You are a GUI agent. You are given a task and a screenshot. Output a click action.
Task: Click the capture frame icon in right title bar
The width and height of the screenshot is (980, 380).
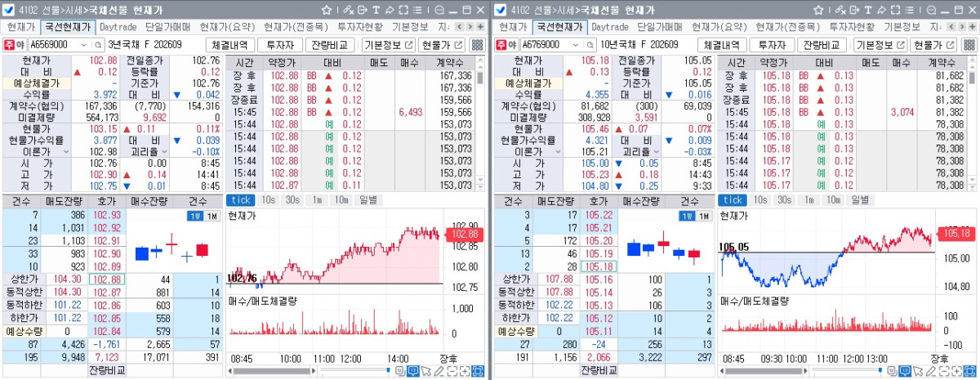click(896, 10)
